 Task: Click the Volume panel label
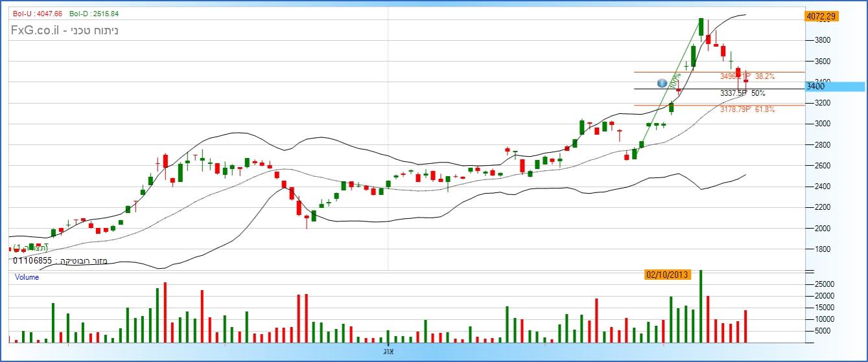coord(27,277)
